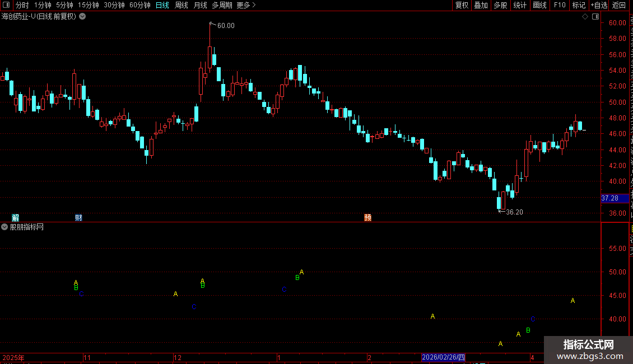Screen dimensions: 633x364
Task: Select the 2026/02/26 date marker on timeline
Action: [443, 357]
